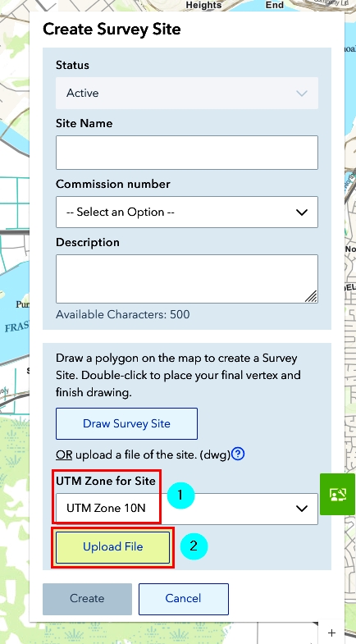Screen dimensions: 356x644
Task: Click the help question mark icon
Action: coord(238,454)
